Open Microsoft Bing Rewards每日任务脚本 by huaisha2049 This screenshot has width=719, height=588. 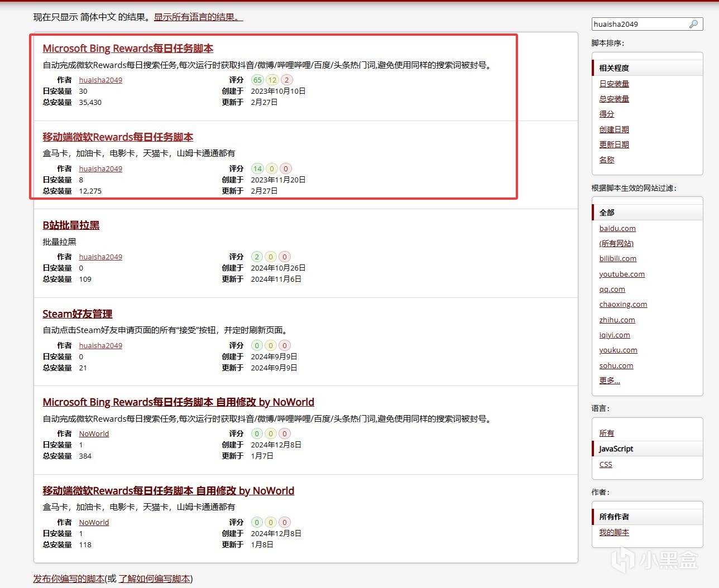point(128,49)
